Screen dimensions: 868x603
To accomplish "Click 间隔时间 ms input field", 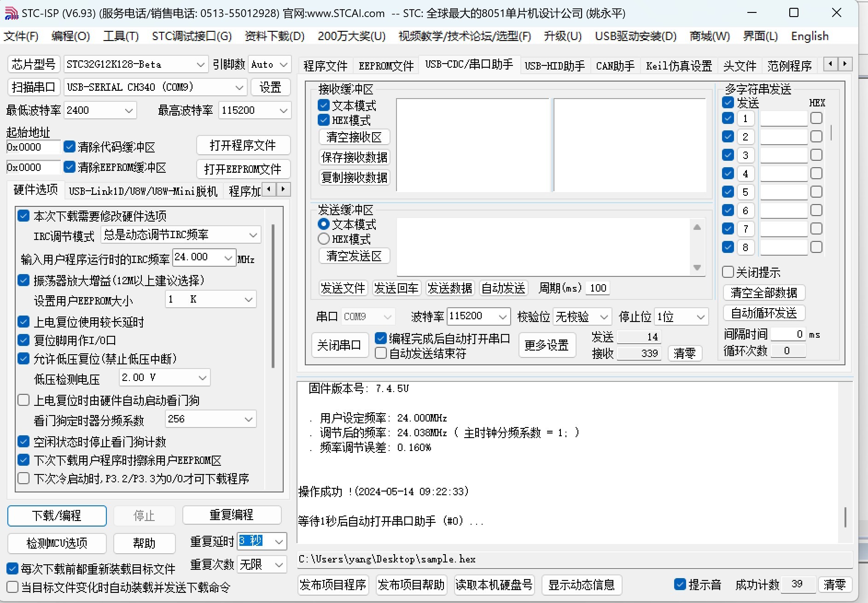I will click(x=788, y=334).
